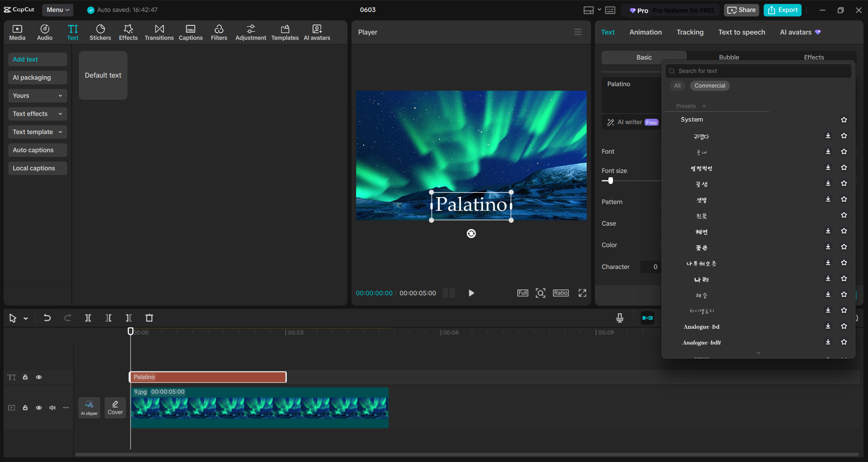Lock the text track
Viewport: 868px width, 462px height.
point(25,377)
